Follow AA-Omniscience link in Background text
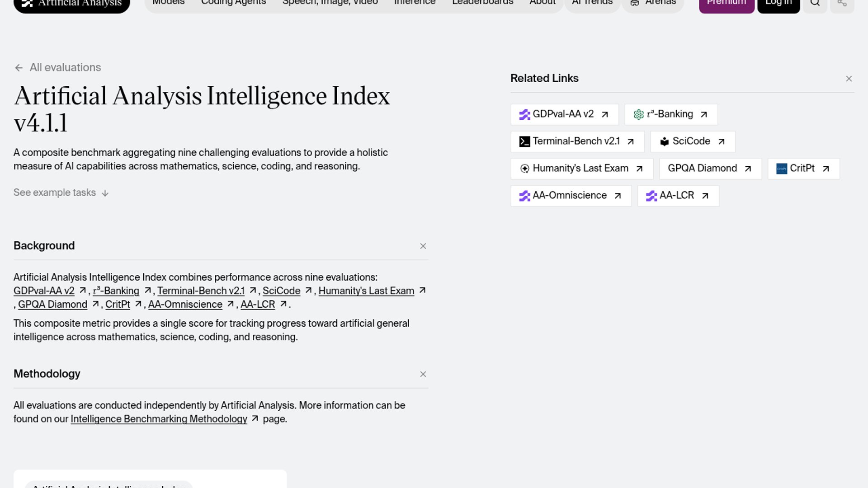 185,305
